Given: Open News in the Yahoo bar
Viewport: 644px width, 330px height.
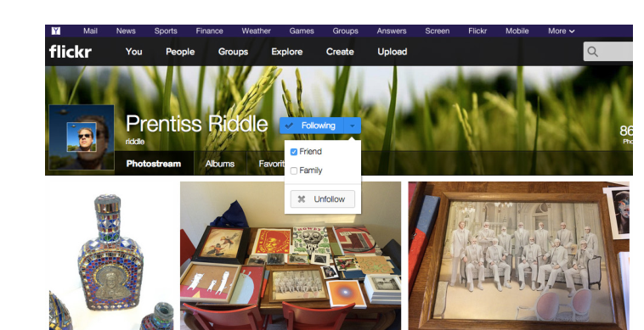Looking at the screenshot, I should (126, 31).
